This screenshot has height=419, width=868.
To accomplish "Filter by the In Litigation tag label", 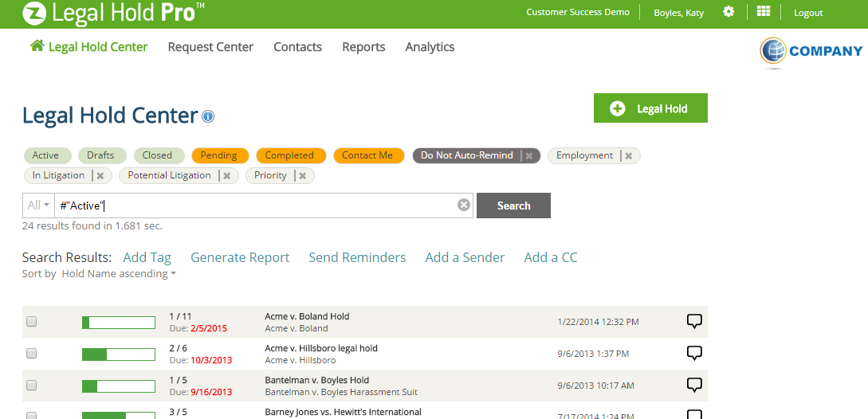I will [x=59, y=175].
